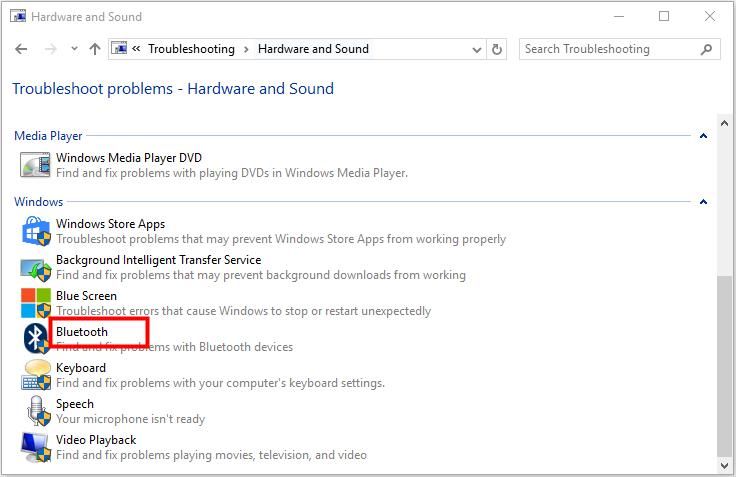Go to Troubleshooting in the breadcrumb
This screenshot has height=477, width=736.
191,49
